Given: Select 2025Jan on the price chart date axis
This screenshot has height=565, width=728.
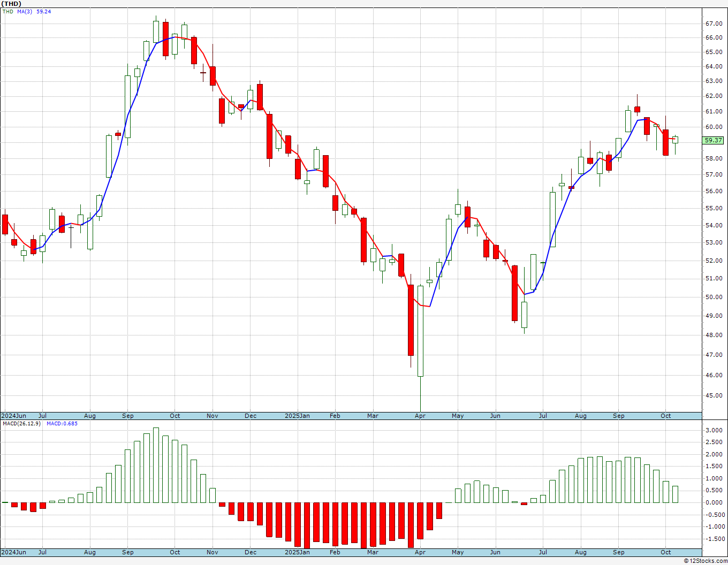Looking at the screenshot, I should pos(297,416).
